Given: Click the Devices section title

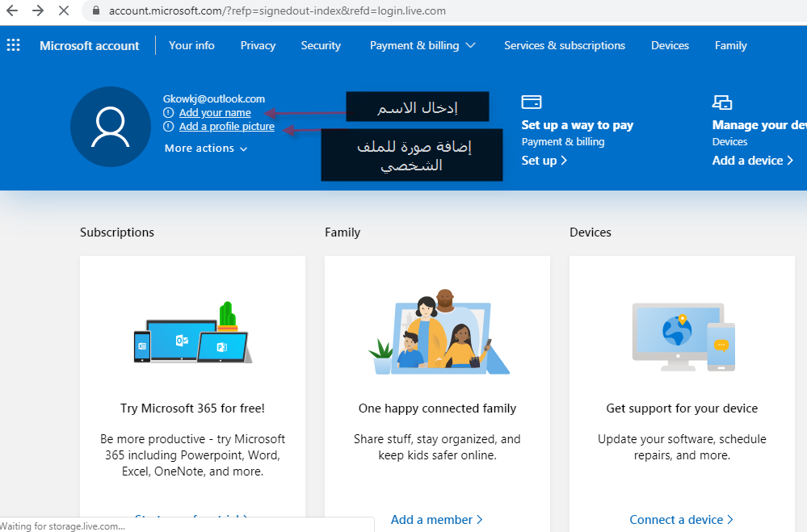Looking at the screenshot, I should (x=591, y=232).
